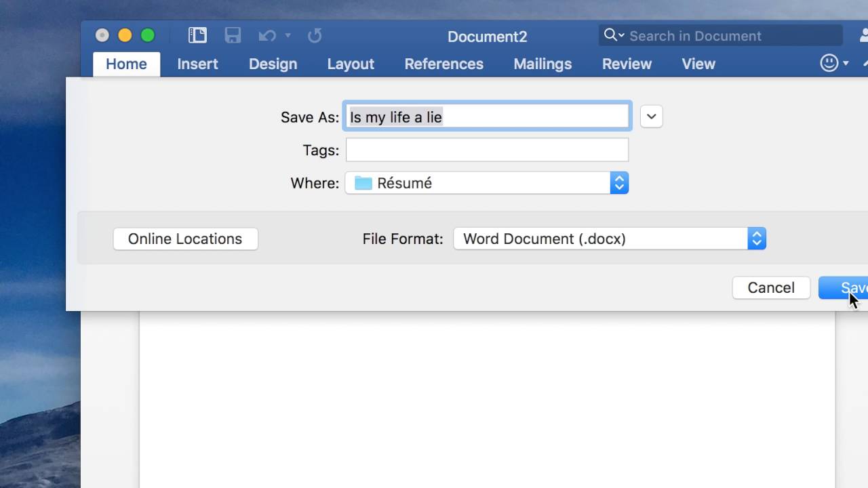Viewport: 868px width, 488px height.
Task: Click the Undo arrow icon
Action: tap(267, 36)
